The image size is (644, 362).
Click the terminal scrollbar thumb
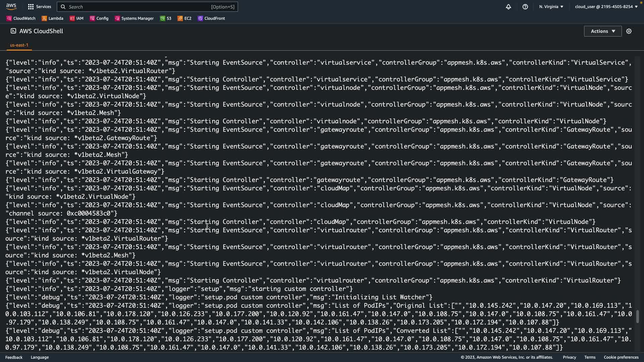point(638,317)
